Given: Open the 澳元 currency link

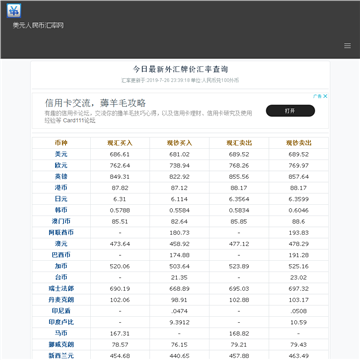Looking at the screenshot, I should pyautogui.click(x=61, y=244).
